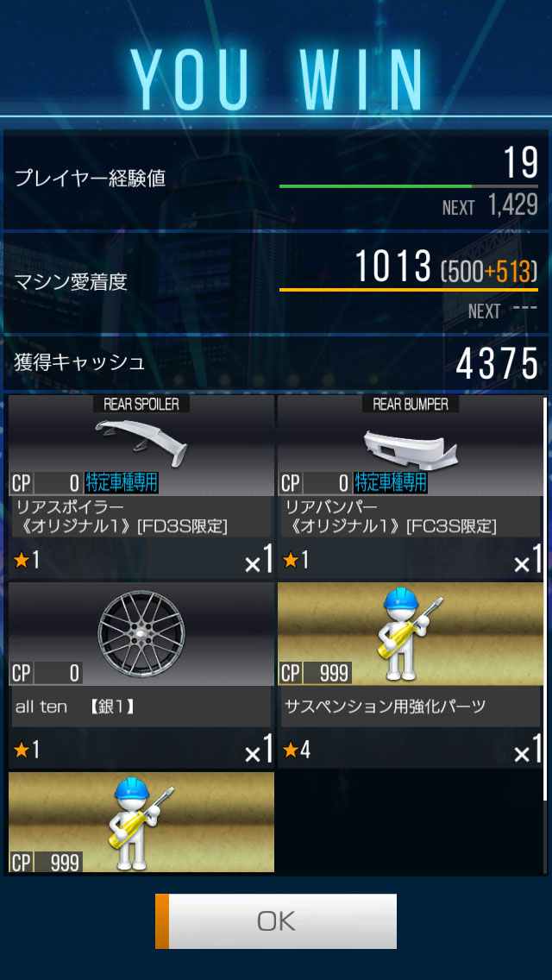Select the rear spoiler part image

(141, 439)
